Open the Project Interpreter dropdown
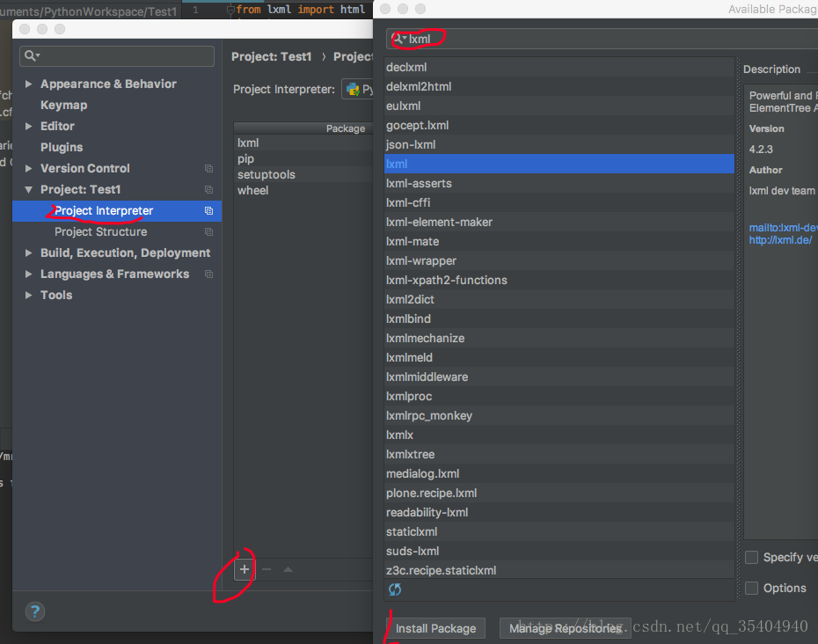This screenshot has height=644, width=818. [x=356, y=89]
